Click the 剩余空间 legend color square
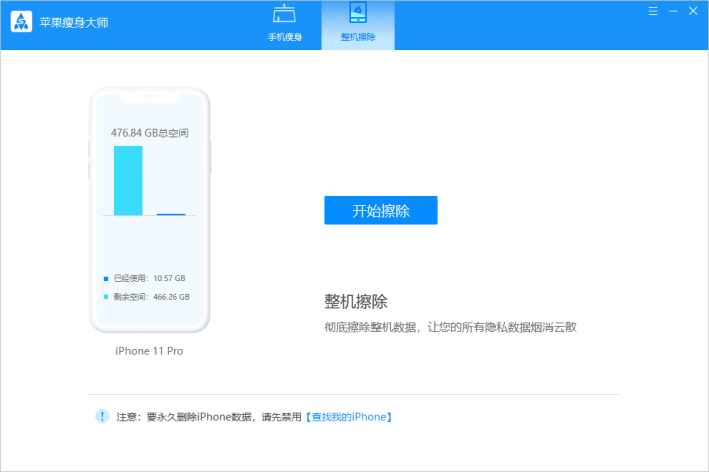 (106, 297)
